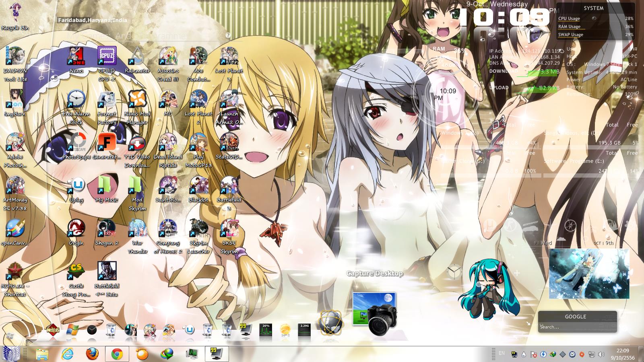Click the globe icon in the dock
644x362 pixels.
click(330, 323)
